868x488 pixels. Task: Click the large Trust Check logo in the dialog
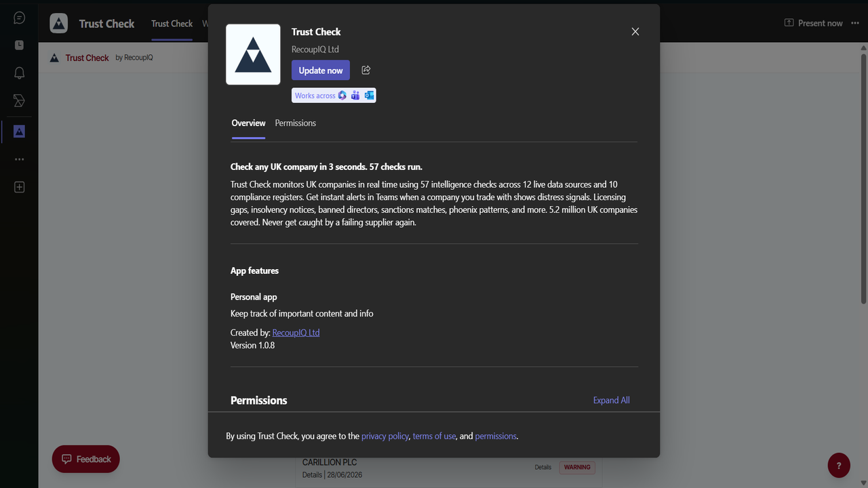[253, 54]
